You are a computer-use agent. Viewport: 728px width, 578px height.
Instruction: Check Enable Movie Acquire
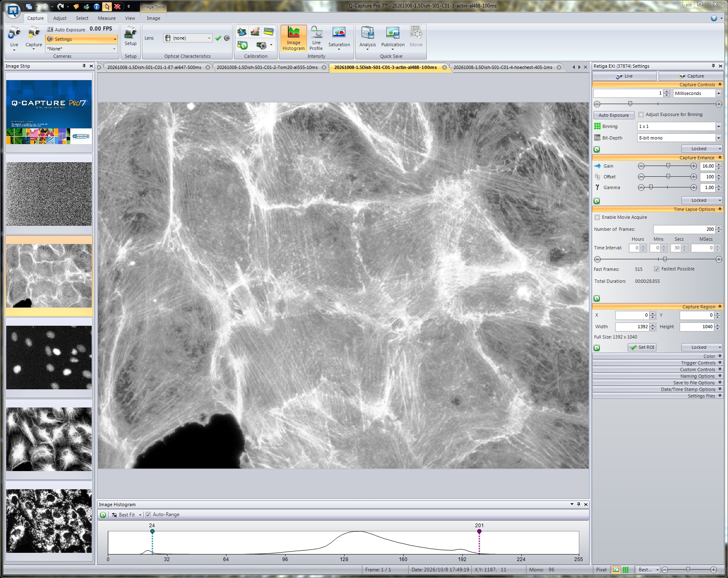[597, 218]
